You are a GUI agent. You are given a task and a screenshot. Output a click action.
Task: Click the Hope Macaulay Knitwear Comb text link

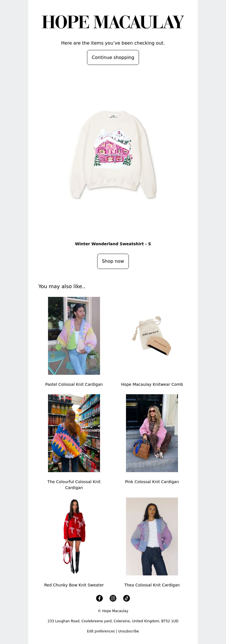point(152,384)
